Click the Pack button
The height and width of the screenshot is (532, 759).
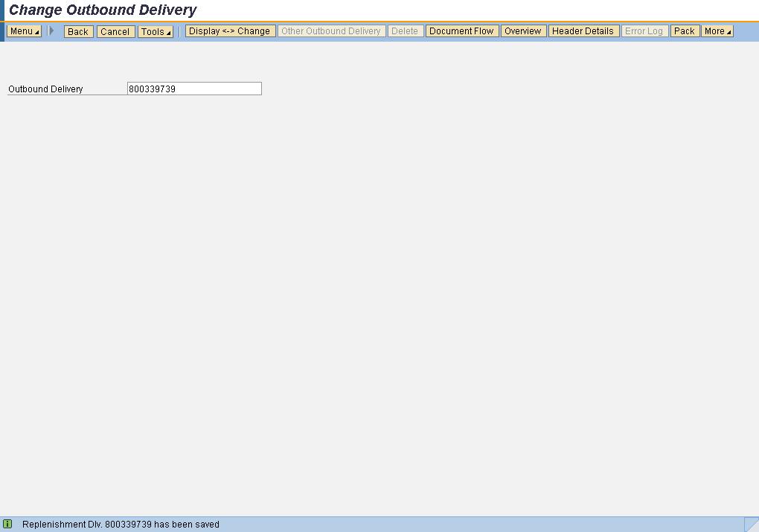pos(685,31)
